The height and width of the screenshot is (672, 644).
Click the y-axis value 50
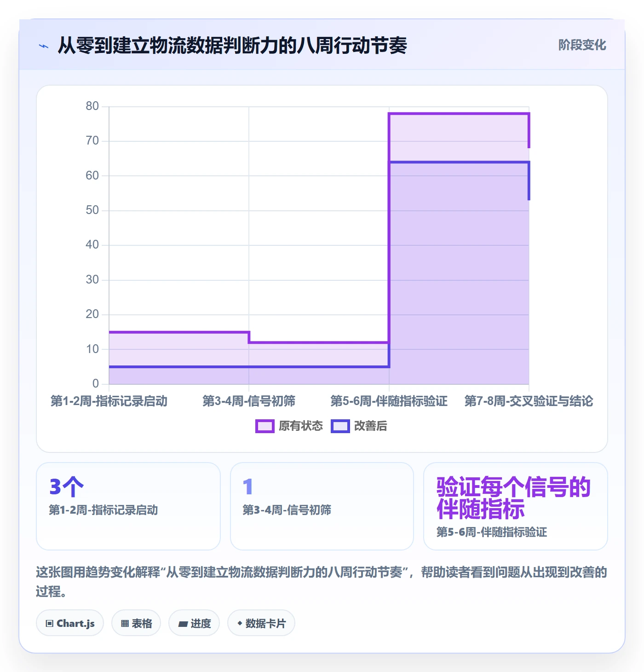click(92, 210)
